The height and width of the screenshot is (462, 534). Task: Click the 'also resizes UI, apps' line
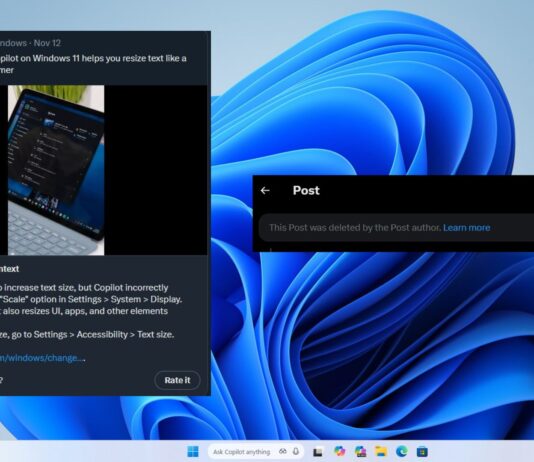(x=84, y=311)
